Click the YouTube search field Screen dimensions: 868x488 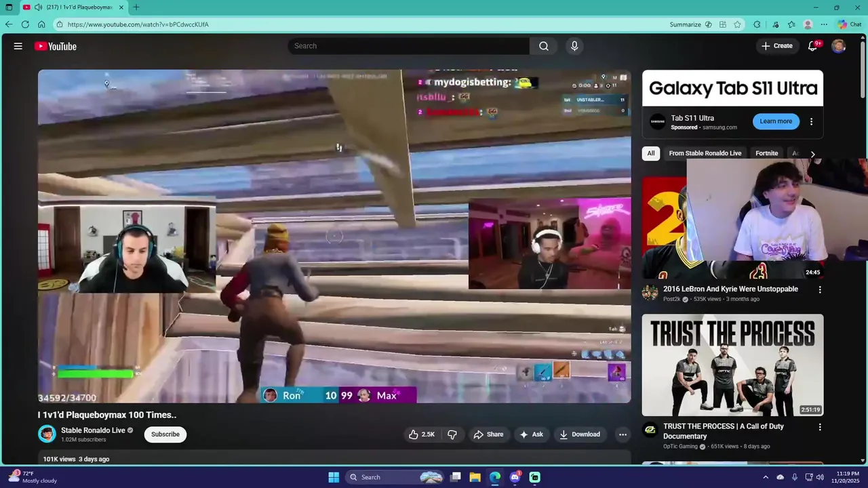click(x=408, y=46)
